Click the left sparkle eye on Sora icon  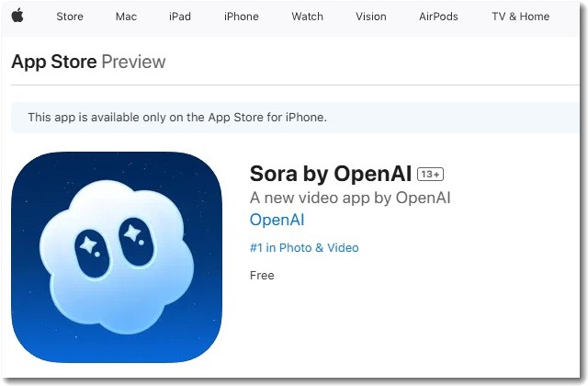click(92, 253)
